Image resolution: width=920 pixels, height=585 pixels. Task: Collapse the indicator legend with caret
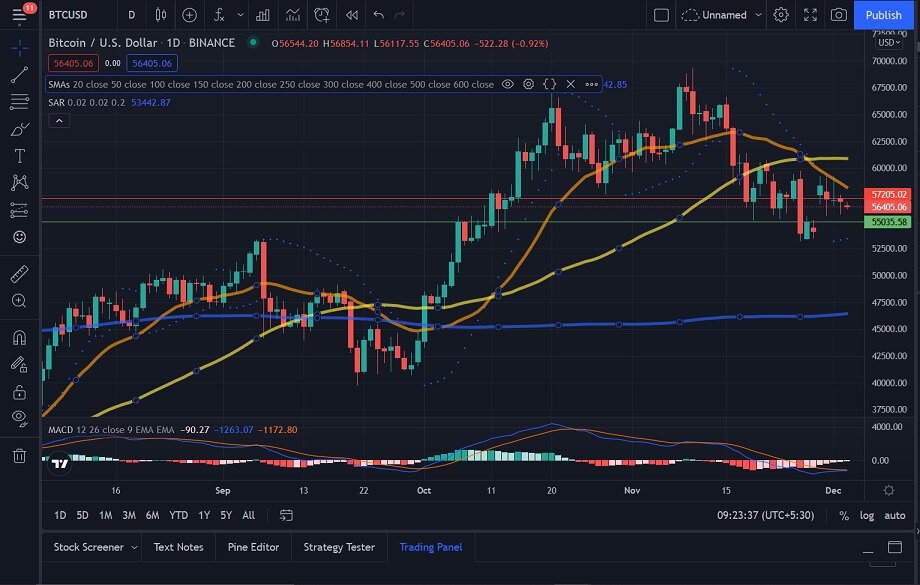(x=59, y=120)
